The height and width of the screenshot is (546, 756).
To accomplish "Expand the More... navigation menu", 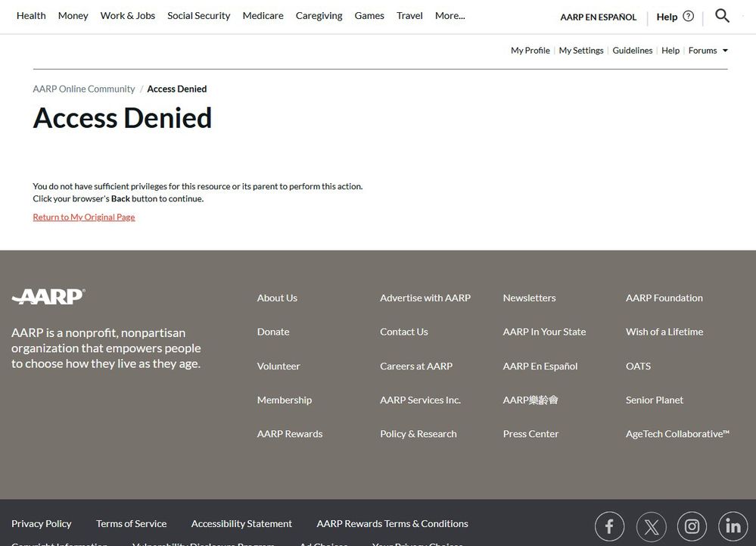I will click(450, 16).
